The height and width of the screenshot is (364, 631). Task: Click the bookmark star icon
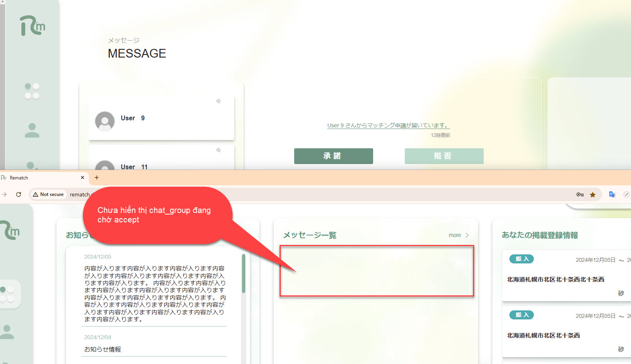(x=593, y=194)
